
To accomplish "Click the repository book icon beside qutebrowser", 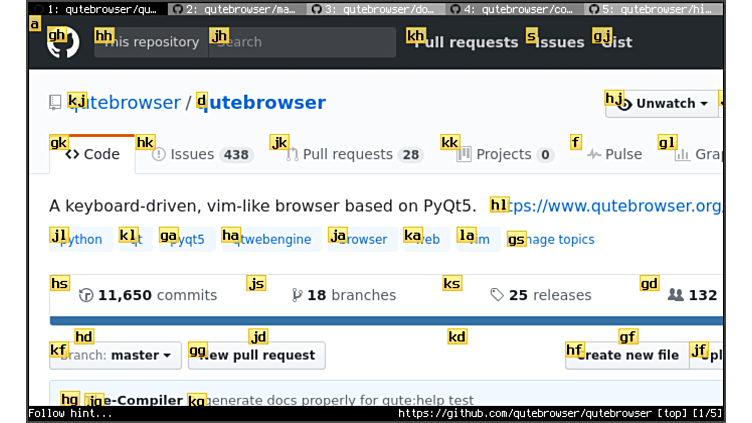I will (55, 103).
